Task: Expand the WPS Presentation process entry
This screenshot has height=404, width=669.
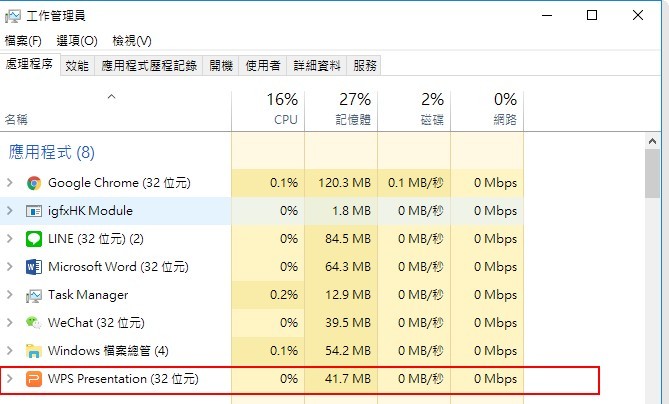Action: [10, 379]
